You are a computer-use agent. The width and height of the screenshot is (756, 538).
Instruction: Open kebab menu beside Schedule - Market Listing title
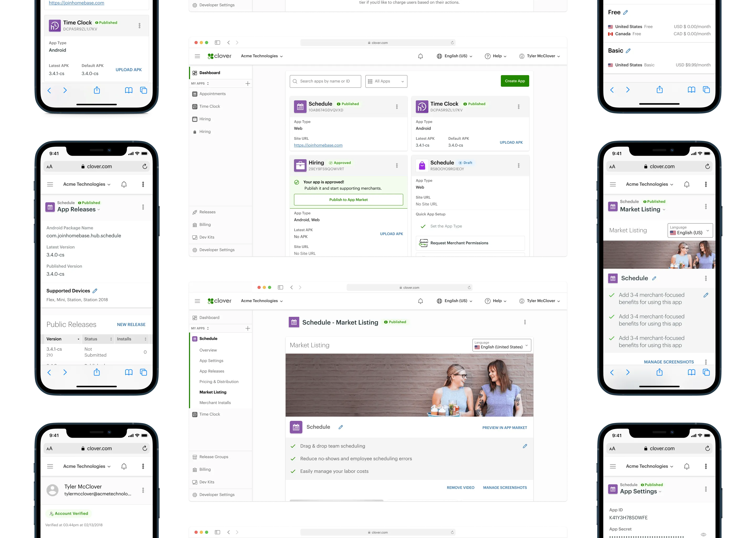click(525, 322)
